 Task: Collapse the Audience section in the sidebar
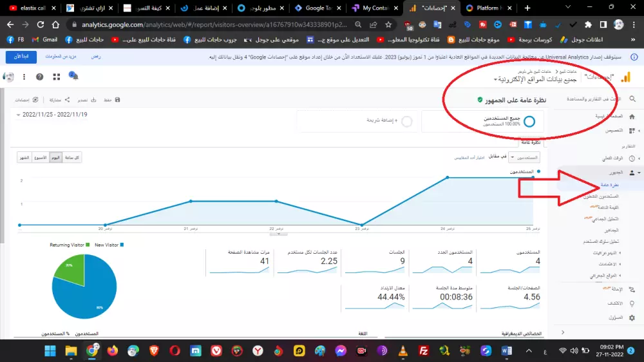[x=639, y=173]
